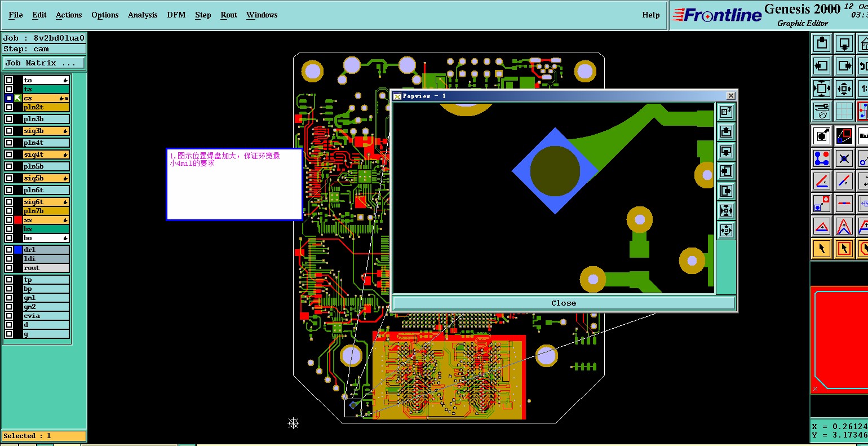Toggle display checkbox for layer cs
Image resolution: width=868 pixels, height=446 pixels.
click(x=9, y=98)
